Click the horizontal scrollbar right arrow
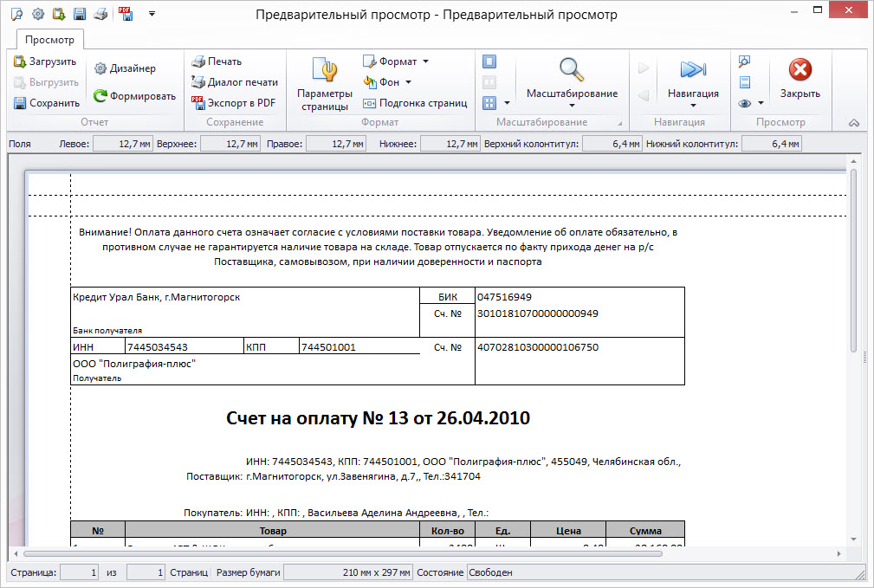Screen dimensions: 874x588 pos(838,553)
